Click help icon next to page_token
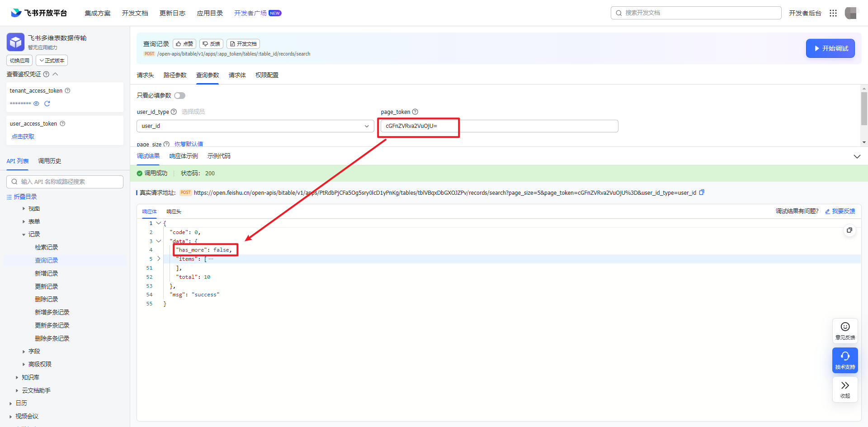This screenshot has height=427, width=868. click(415, 112)
